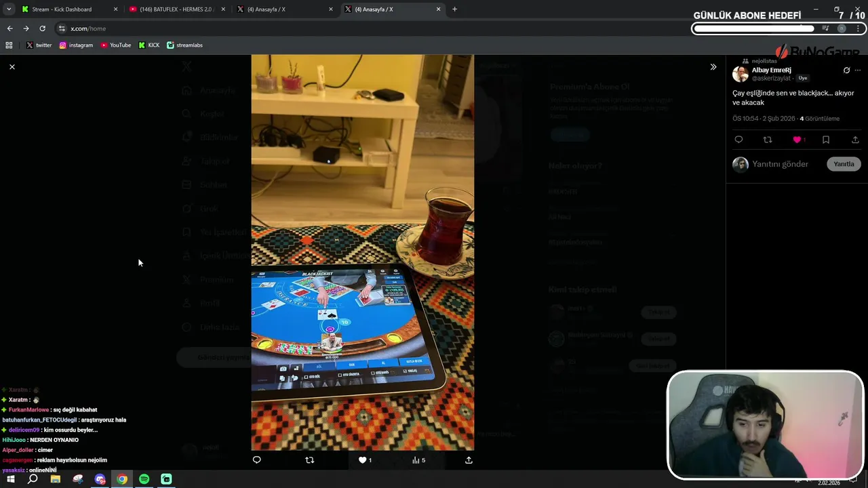Open the streamlabs bookmark
This screenshot has height=488, width=868.
click(184, 45)
